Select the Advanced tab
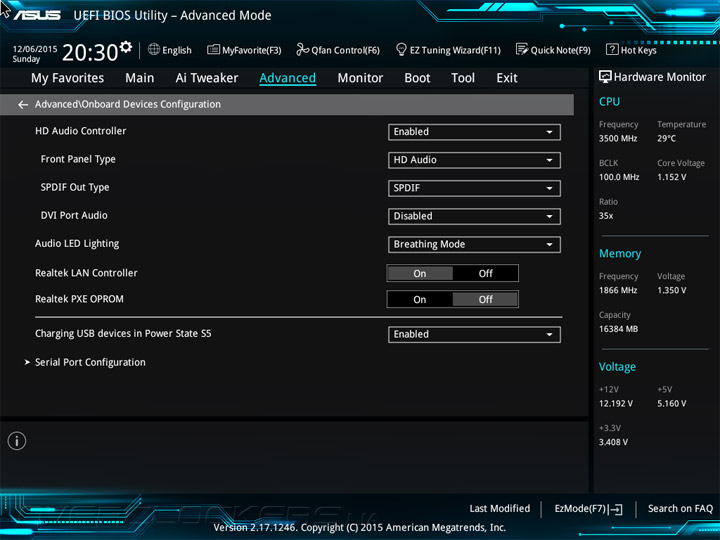The height and width of the screenshot is (540, 720). 287,78
